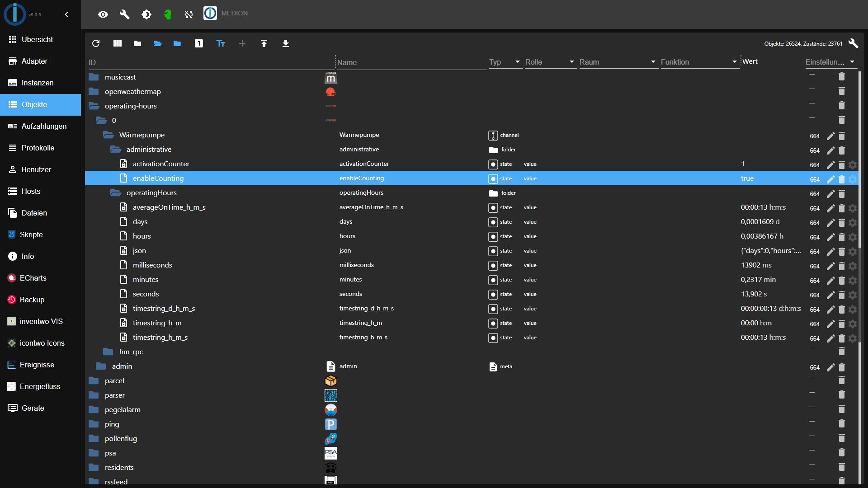
Task: Toggle the text display Tt icon
Action: (221, 43)
